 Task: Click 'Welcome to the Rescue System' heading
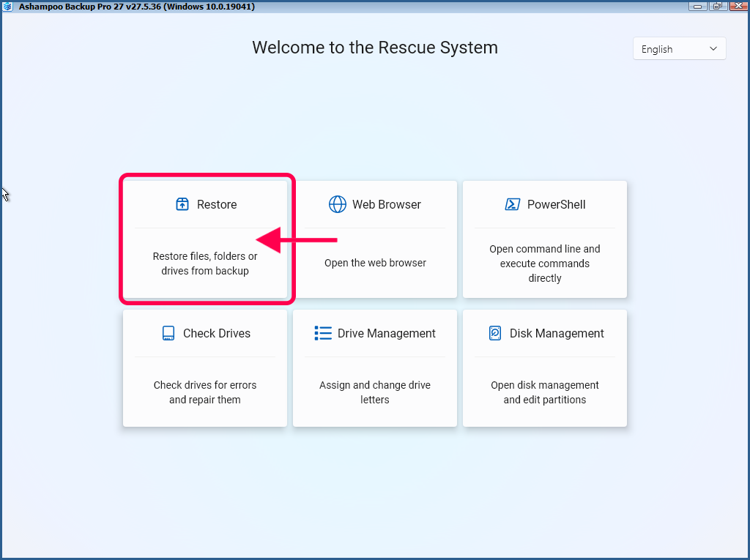coord(375,48)
